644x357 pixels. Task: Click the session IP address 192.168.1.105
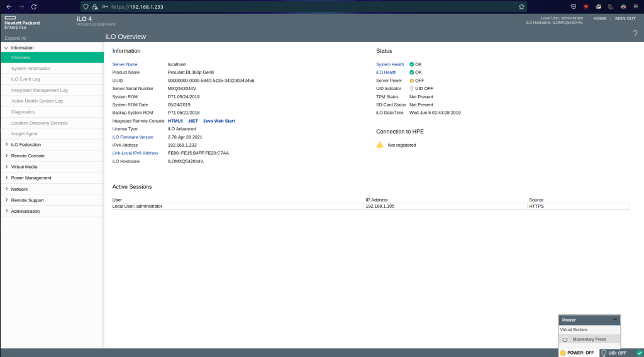pos(380,206)
